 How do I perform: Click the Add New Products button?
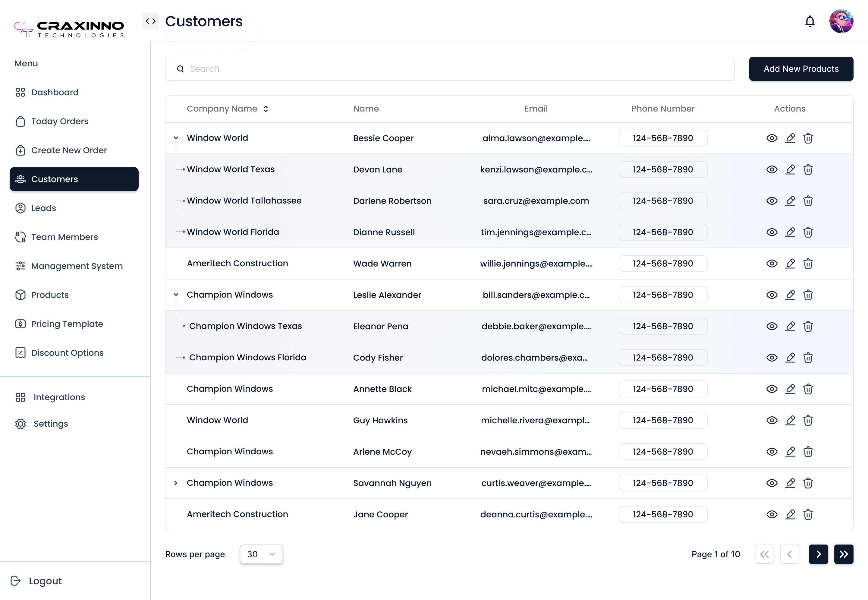[x=801, y=69]
